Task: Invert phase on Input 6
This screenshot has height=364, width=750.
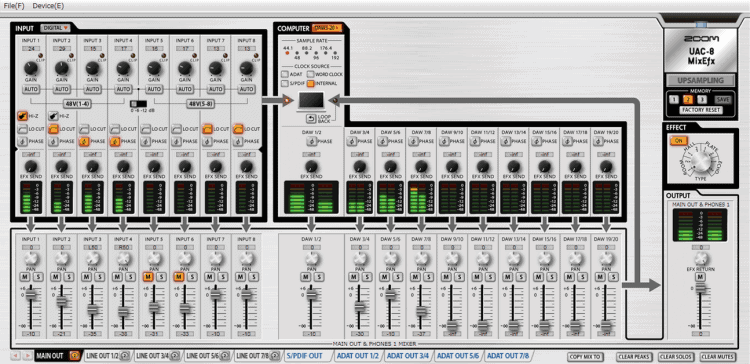Action: [x=176, y=142]
